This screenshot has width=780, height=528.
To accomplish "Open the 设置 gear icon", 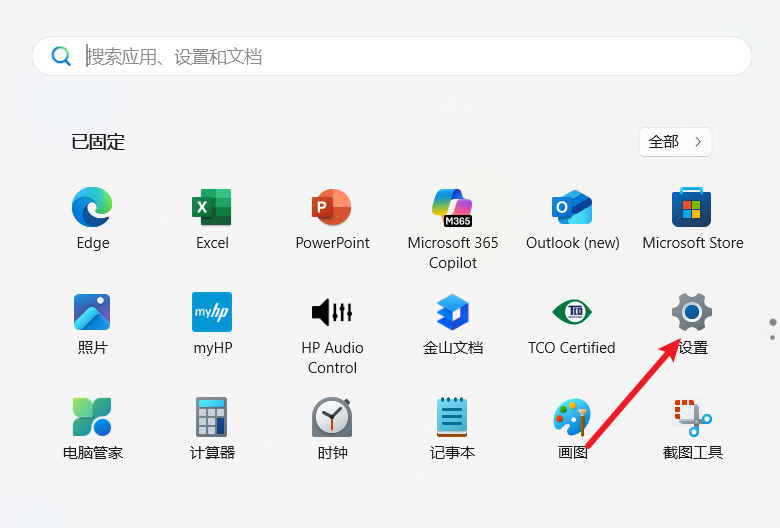I will pos(692,312).
